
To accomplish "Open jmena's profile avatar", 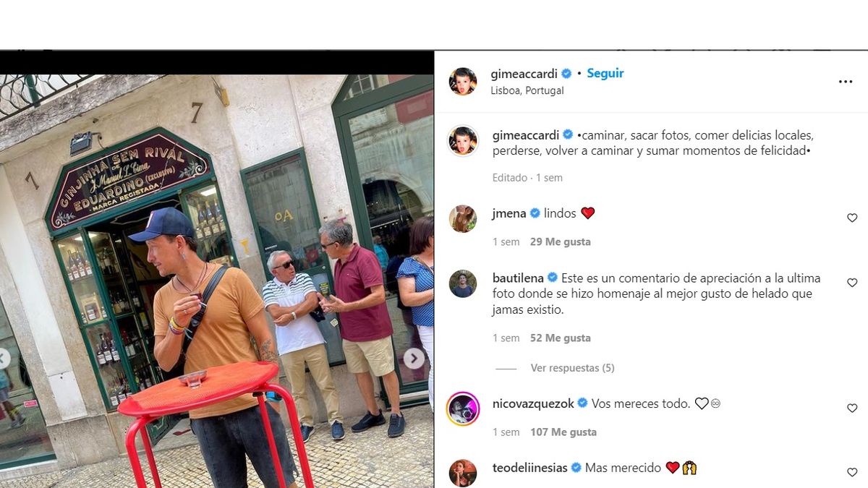I will pyautogui.click(x=463, y=218).
